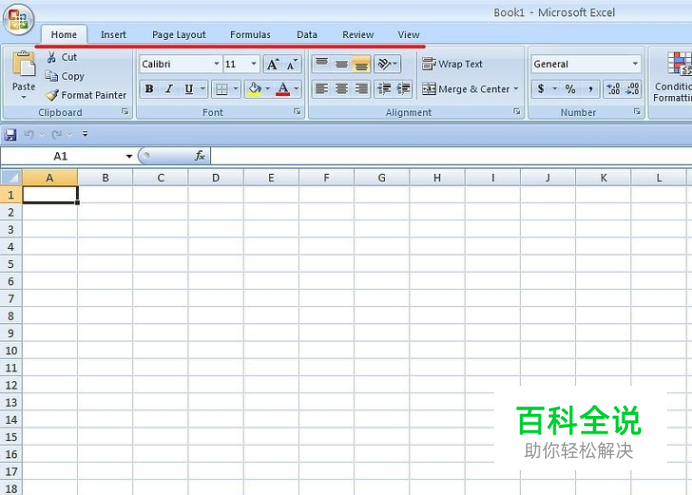
Task: Open the Page Layout tab
Action: tap(179, 34)
